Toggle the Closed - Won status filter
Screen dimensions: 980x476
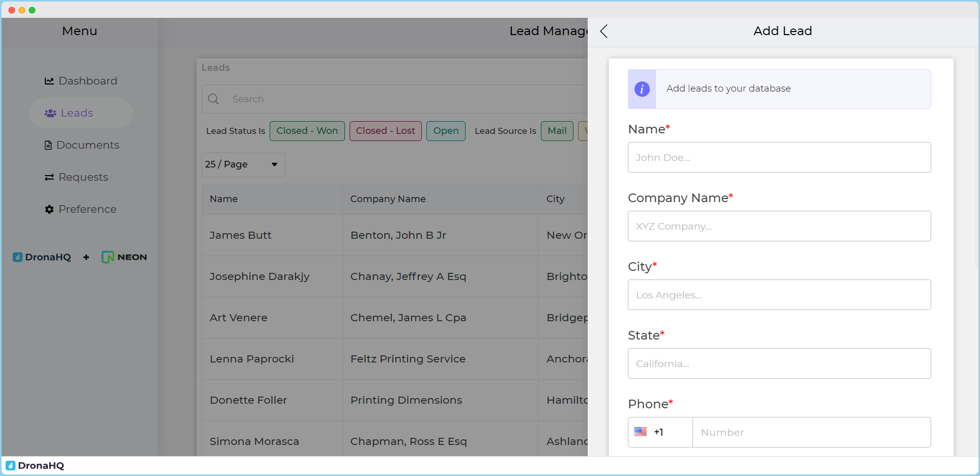[307, 131]
